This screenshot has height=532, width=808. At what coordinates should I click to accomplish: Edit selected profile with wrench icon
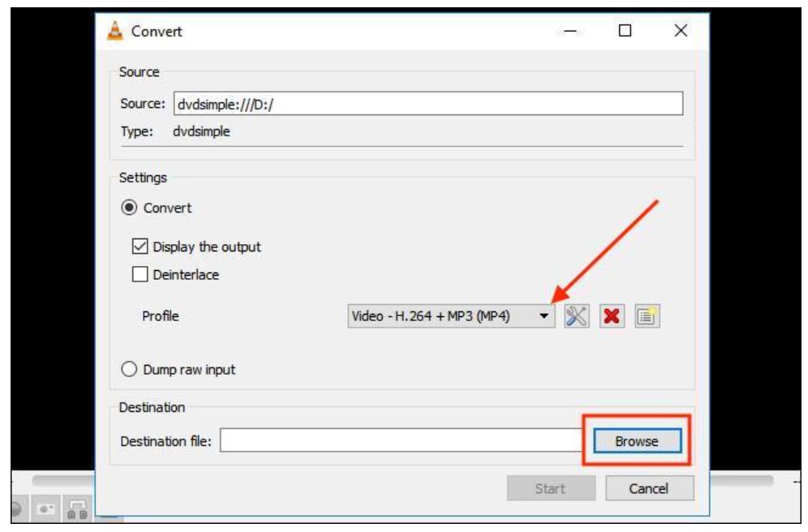576,316
